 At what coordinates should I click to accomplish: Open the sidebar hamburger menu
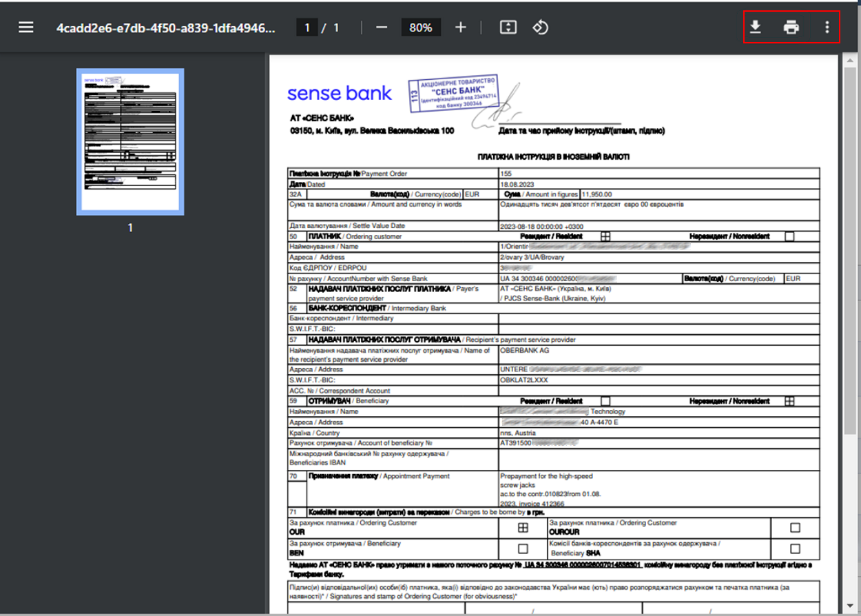click(26, 28)
